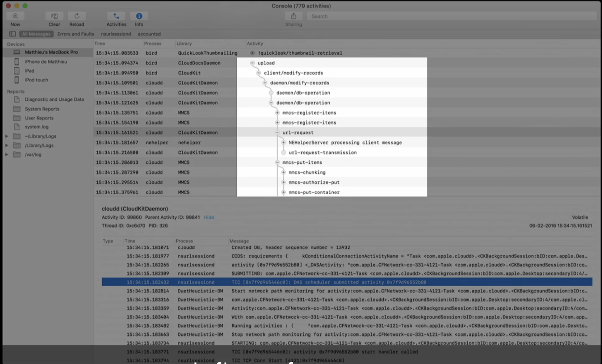This screenshot has height=364, width=602.
Task: Collapse the url-request activity node
Action: [277, 133]
